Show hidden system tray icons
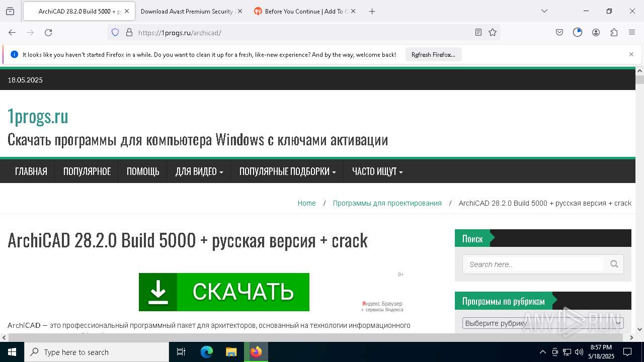The height and width of the screenshot is (362, 644). [542, 352]
